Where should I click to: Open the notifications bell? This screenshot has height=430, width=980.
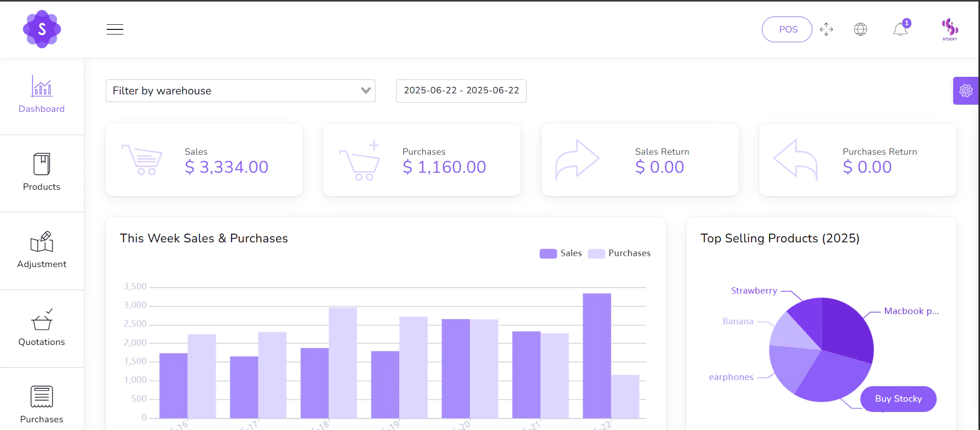(x=901, y=29)
